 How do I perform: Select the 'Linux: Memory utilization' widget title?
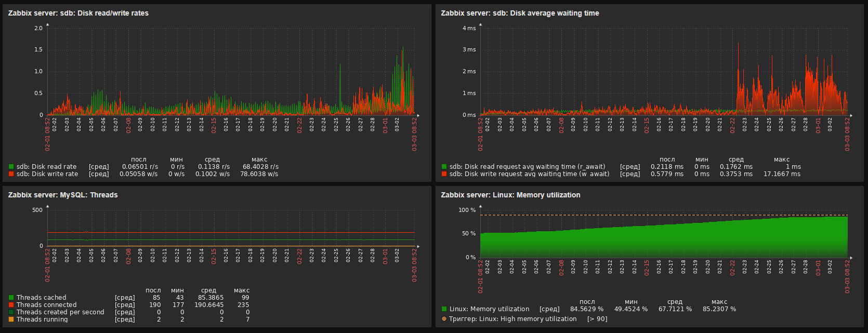(510, 195)
